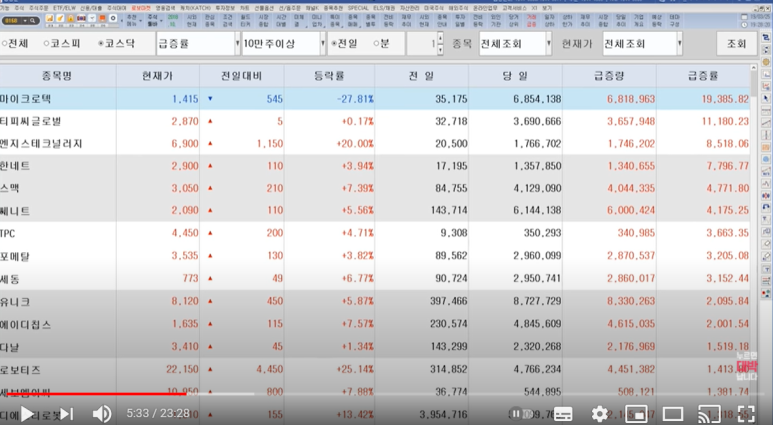Click the round target icon in toolbar
Image resolution: width=773 pixels, height=425 pixels.
[113, 18]
